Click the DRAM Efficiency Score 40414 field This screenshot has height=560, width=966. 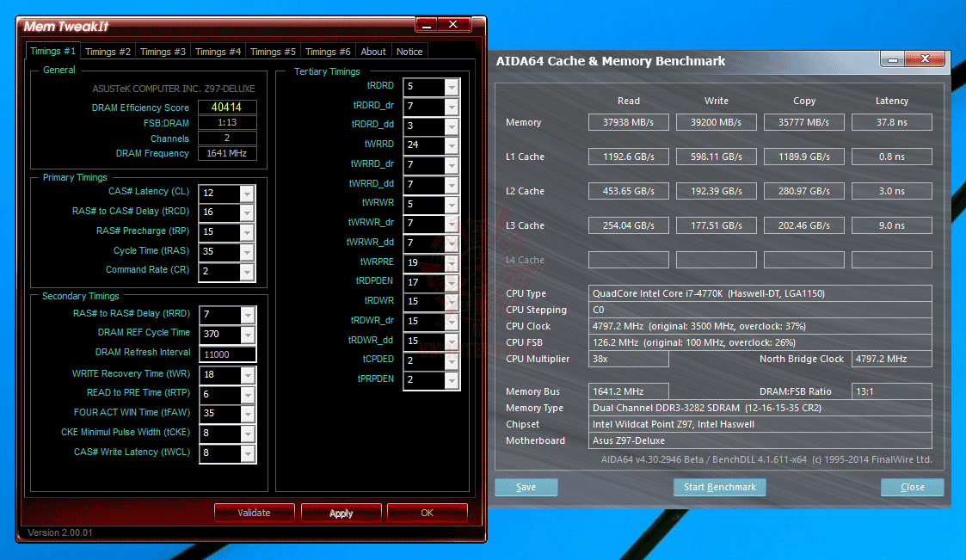point(227,108)
